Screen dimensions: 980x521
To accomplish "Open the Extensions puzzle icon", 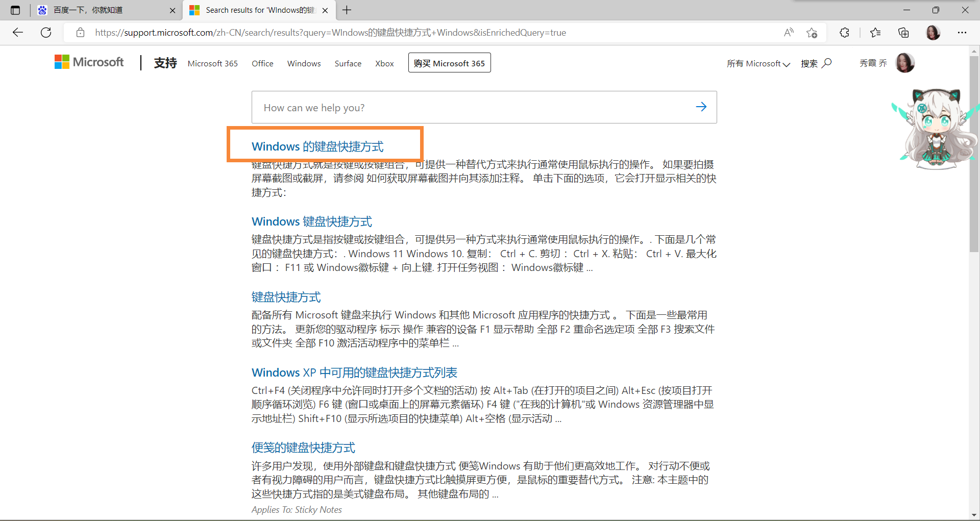I will 845,33.
